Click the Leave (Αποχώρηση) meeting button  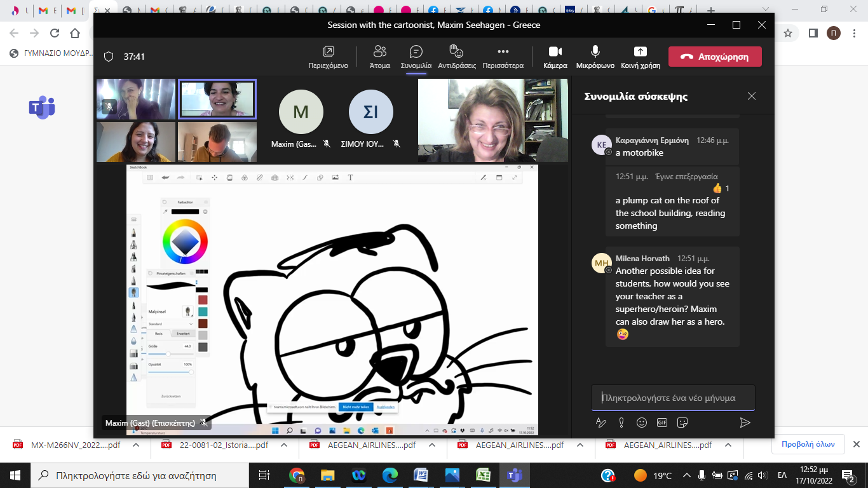[x=714, y=57]
